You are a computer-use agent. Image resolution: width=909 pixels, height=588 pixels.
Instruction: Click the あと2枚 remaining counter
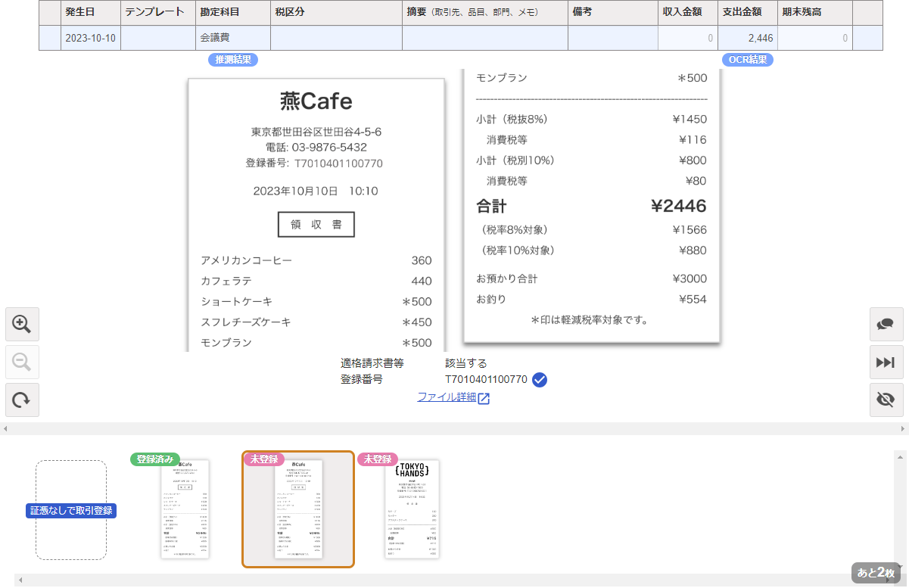(x=876, y=573)
